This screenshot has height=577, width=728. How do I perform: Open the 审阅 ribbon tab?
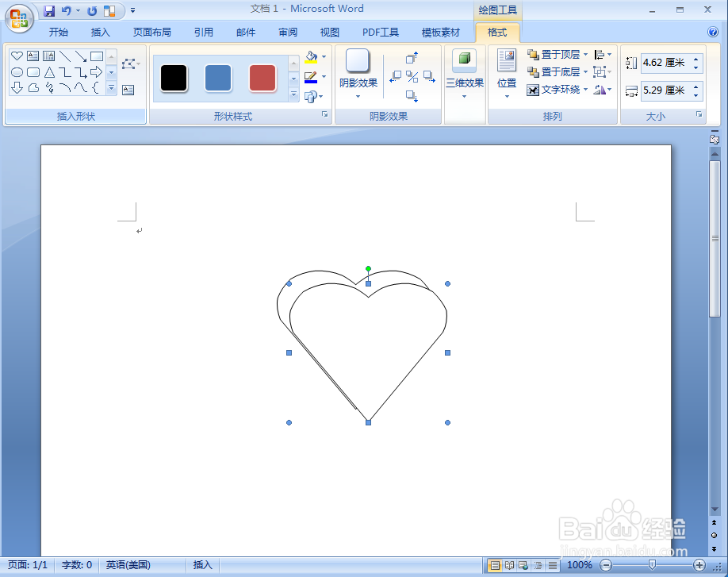click(288, 32)
